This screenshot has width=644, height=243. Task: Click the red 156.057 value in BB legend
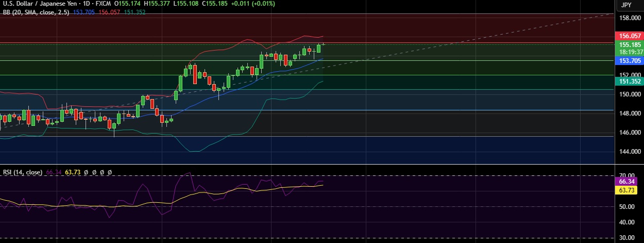pyautogui.click(x=109, y=12)
